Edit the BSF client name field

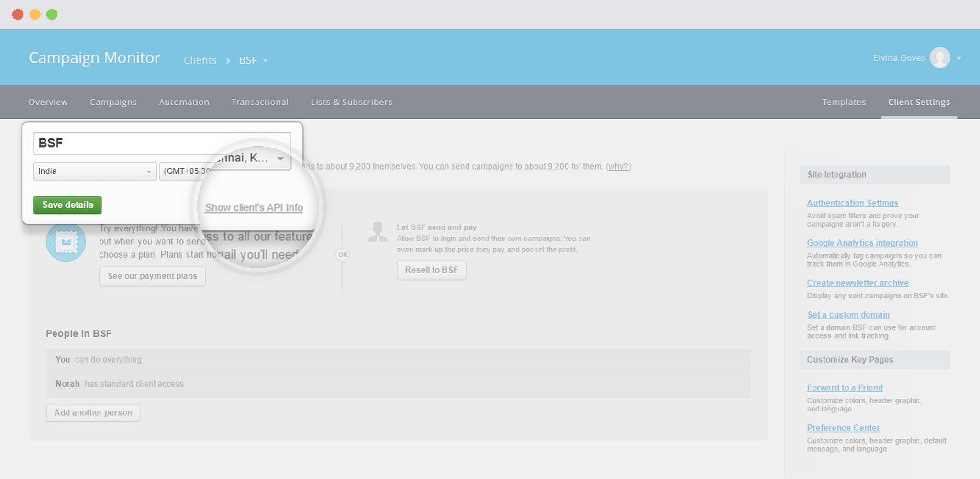pyautogui.click(x=162, y=143)
